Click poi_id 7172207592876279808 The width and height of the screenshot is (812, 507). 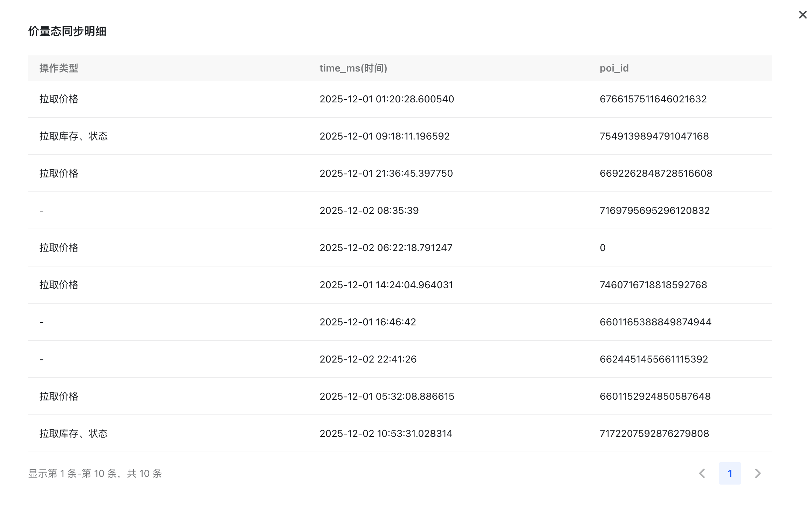654,433
